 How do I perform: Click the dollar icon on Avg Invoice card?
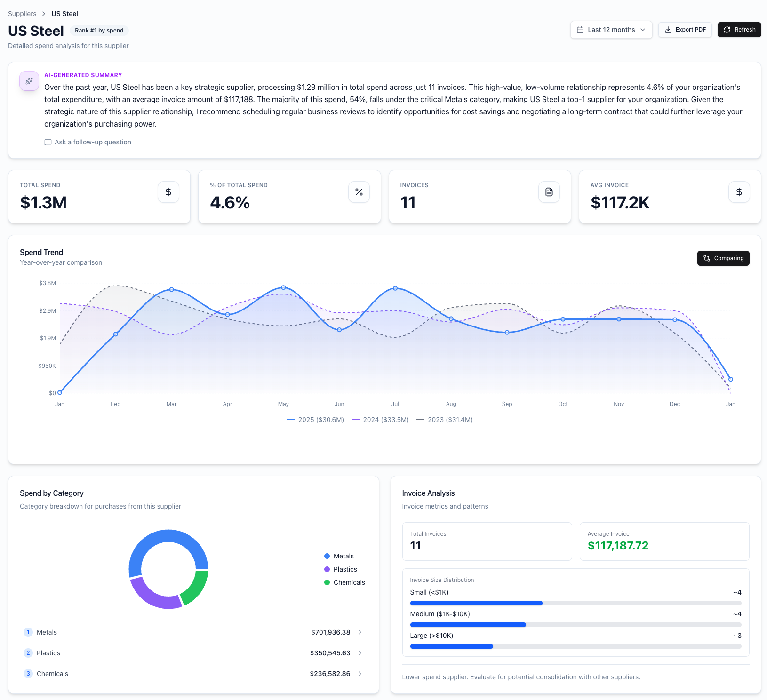pos(739,192)
